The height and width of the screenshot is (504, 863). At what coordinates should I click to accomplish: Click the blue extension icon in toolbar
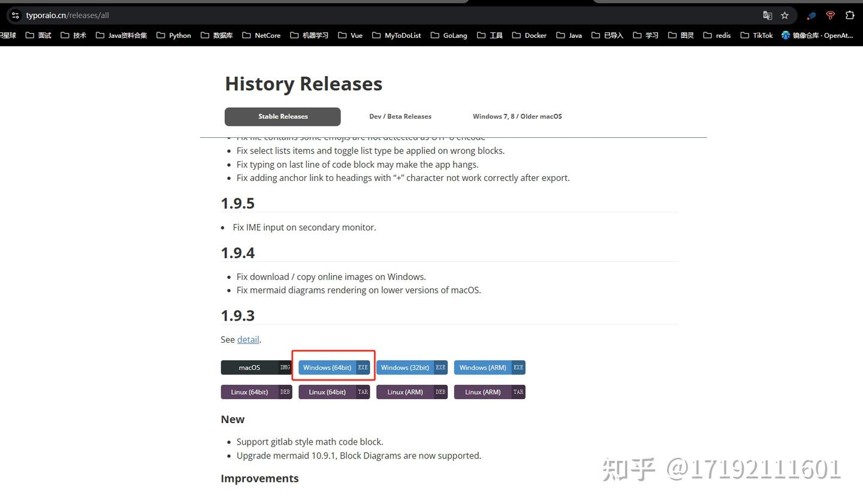coord(811,16)
